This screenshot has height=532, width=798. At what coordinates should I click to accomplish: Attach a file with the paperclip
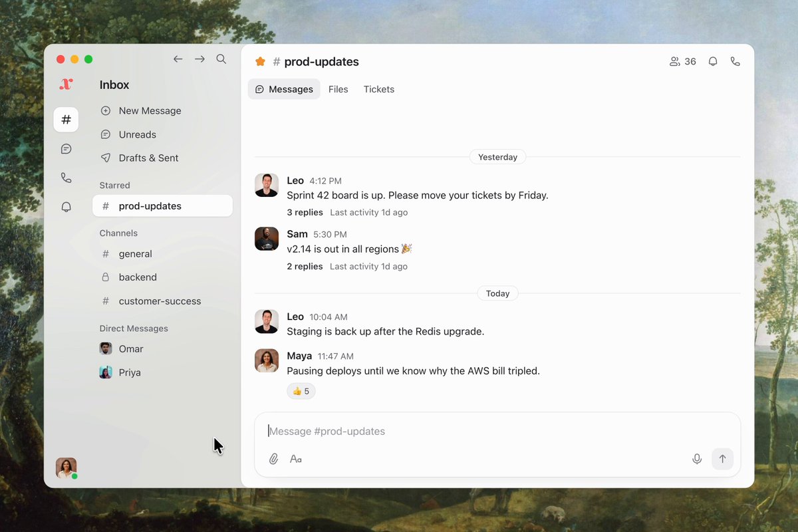coord(273,459)
